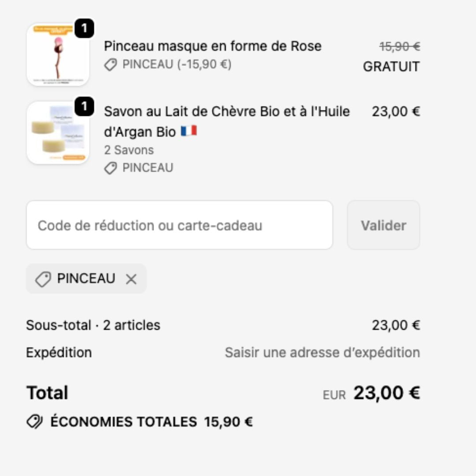Click the quantity badge on rose brush
The width and height of the screenshot is (476, 476).
[x=84, y=29]
